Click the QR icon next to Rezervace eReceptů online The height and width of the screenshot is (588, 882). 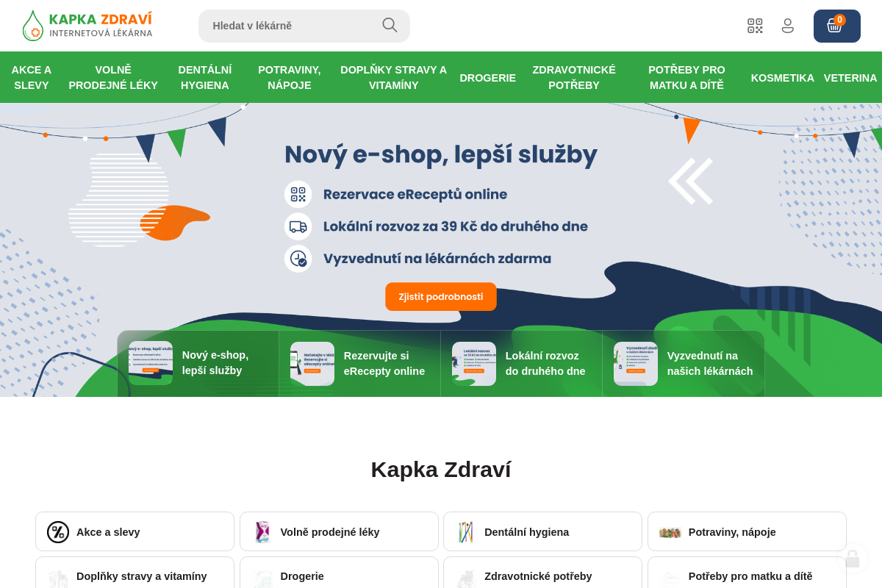(x=298, y=194)
